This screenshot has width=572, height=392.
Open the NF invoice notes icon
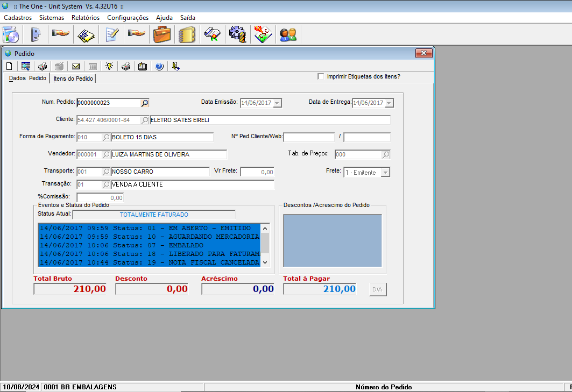[86, 34]
